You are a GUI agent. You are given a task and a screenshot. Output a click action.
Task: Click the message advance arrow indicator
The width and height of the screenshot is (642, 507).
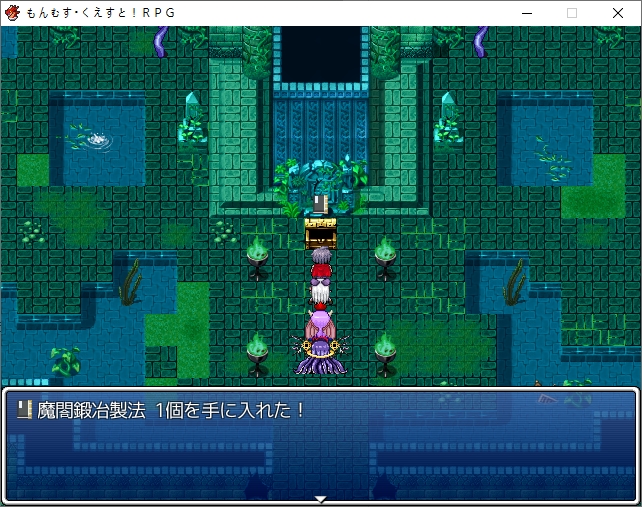click(x=321, y=499)
